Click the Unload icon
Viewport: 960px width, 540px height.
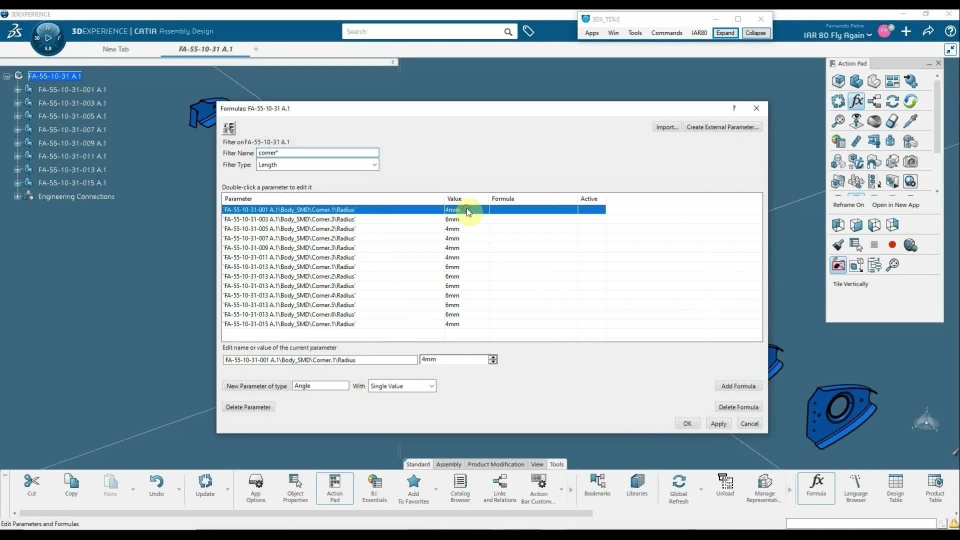725,482
